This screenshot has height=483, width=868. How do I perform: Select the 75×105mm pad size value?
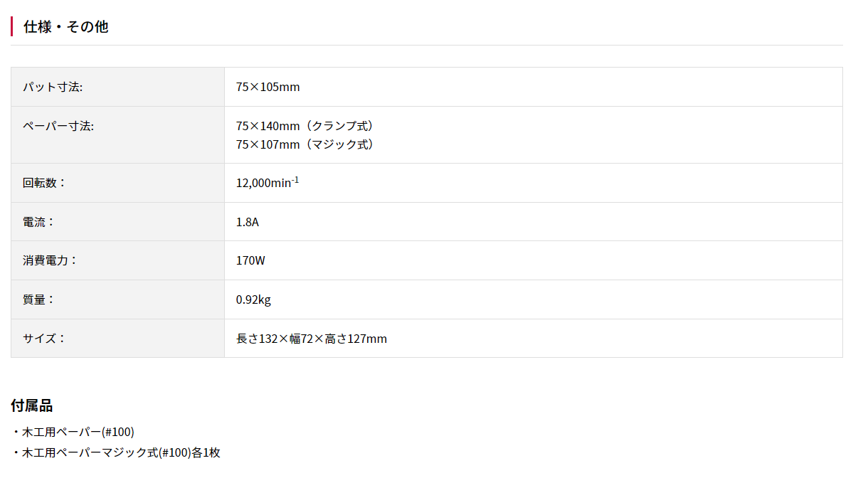point(268,87)
